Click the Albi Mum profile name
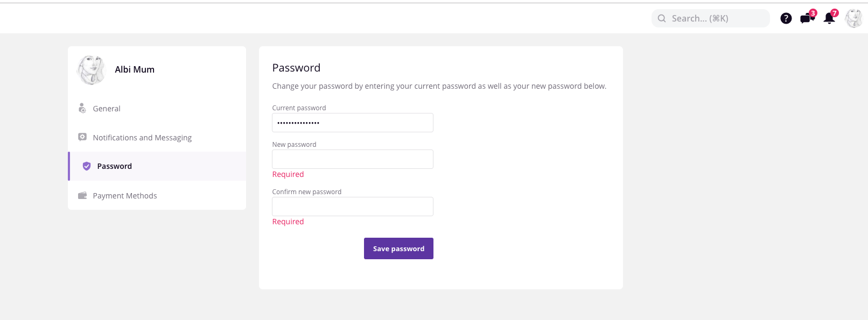Viewport: 868px width, 320px height. (x=135, y=69)
